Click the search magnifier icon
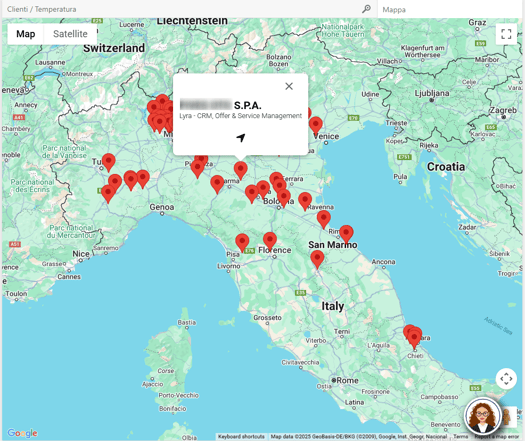 [366, 9]
